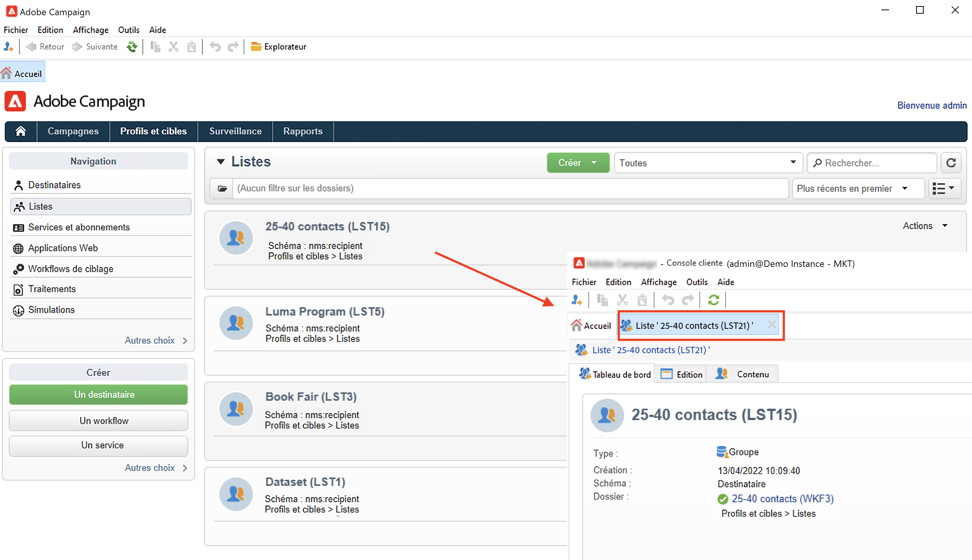
Task: Click the 25-40 contacts list avatar icon
Action: pos(236,238)
